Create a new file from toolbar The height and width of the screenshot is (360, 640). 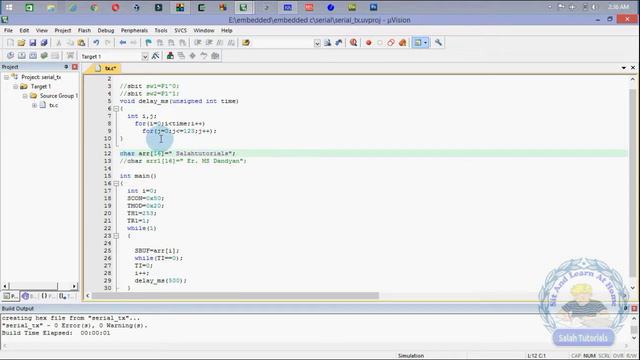pos(10,43)
